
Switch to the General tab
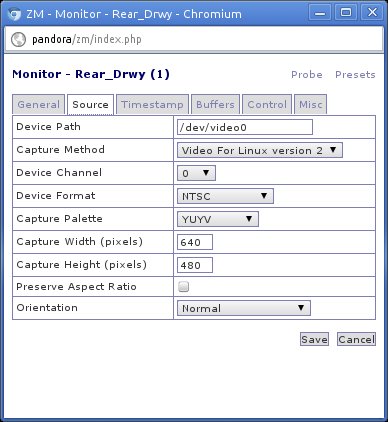(39, 105)
